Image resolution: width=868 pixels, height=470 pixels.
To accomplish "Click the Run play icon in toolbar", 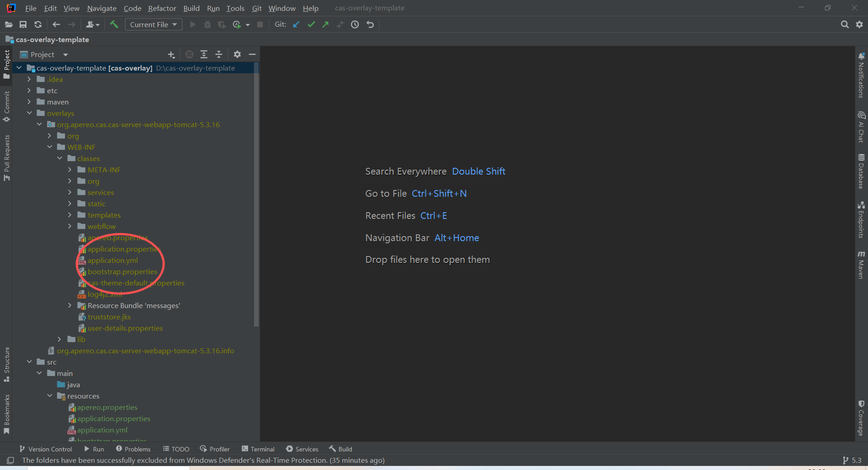I will [x=193, y=24].
